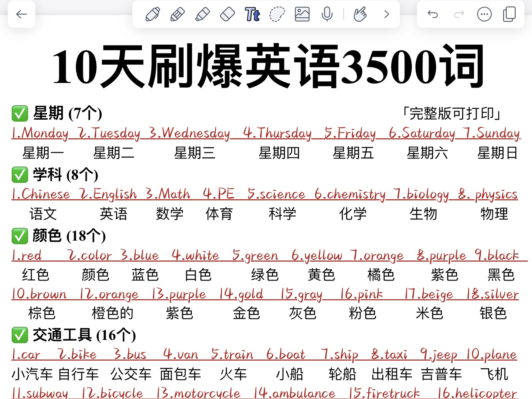Undo the last action
The height and width of the screenshot is (399, 532).
(433, 14)
